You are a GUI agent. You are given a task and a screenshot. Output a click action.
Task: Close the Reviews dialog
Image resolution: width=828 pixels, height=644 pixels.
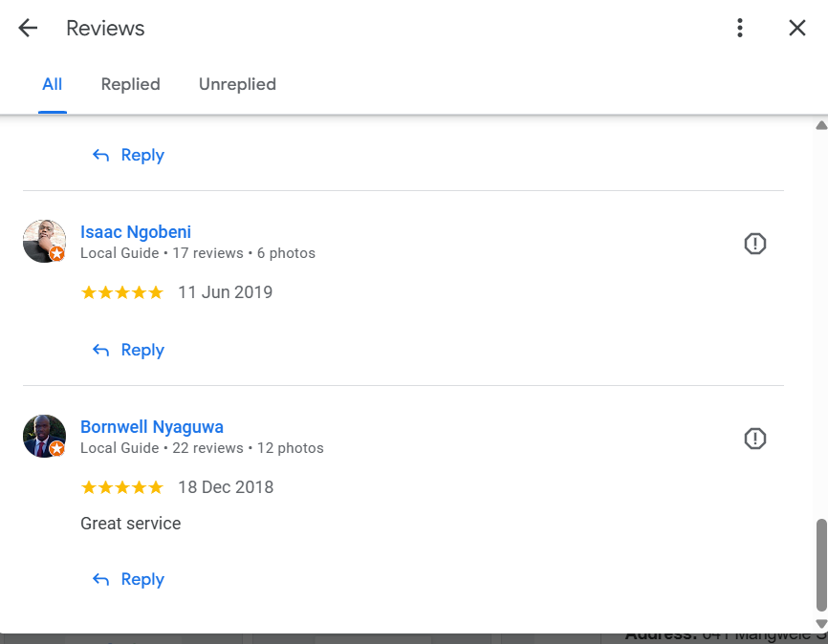pos(797,29)
